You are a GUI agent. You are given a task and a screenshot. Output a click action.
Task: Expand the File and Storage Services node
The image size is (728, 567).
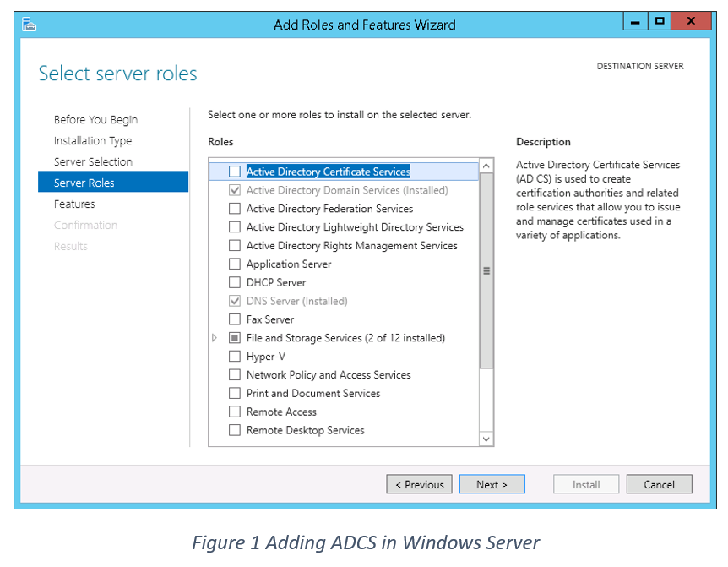click(215, 338)
